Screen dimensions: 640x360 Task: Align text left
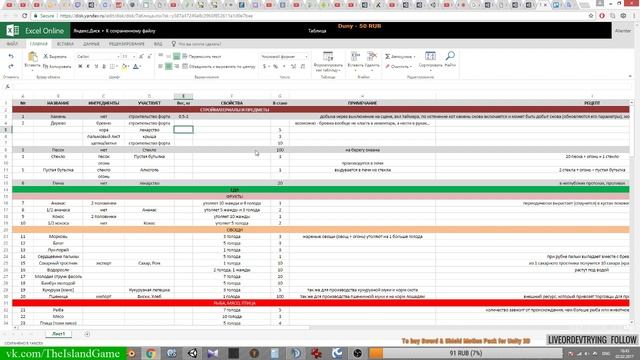pos(160,66)
